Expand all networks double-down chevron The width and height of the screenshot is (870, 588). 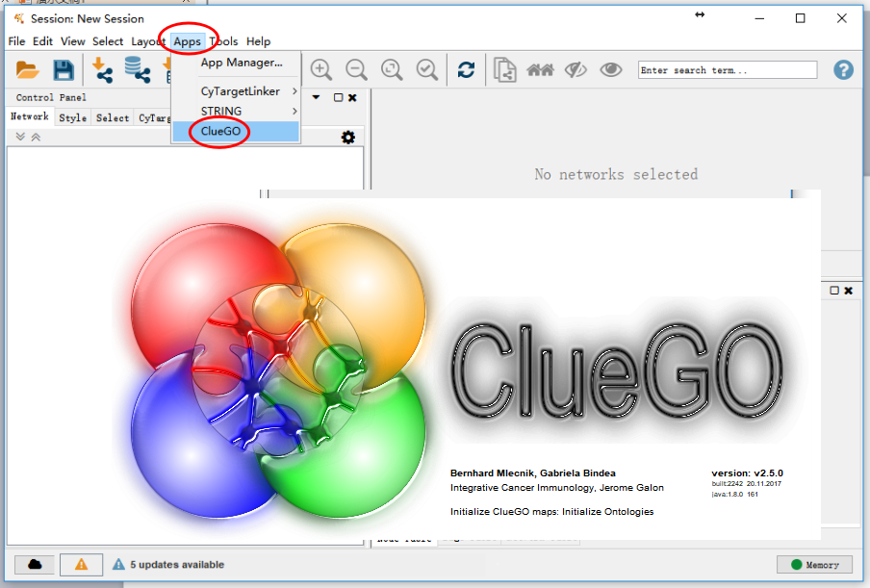coord(20,137)
